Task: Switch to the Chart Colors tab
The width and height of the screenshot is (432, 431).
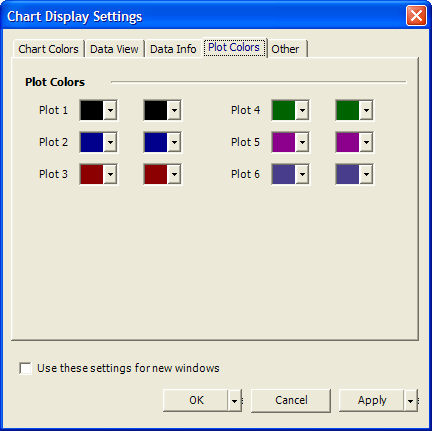Action: (48, 49)
